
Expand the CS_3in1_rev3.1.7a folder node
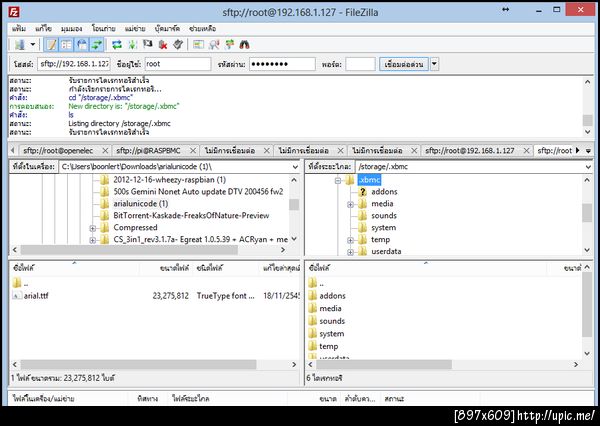tap(92, 240)
